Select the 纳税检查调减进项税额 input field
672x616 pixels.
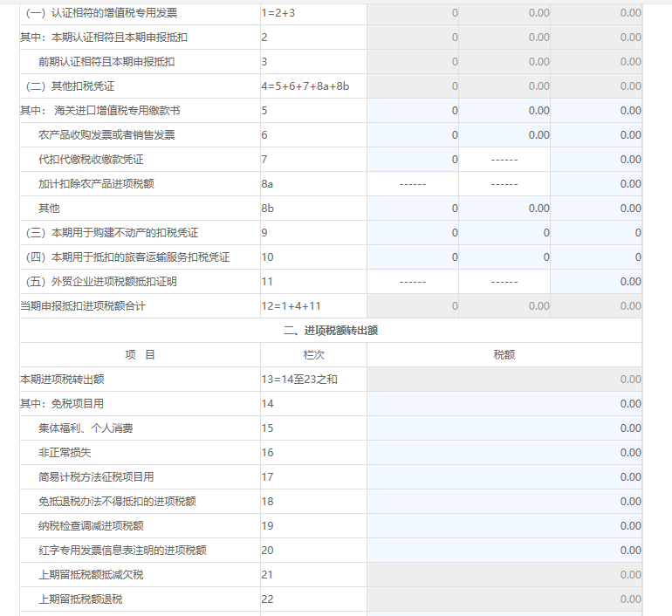pyautogui.click(x=504, y=526)
